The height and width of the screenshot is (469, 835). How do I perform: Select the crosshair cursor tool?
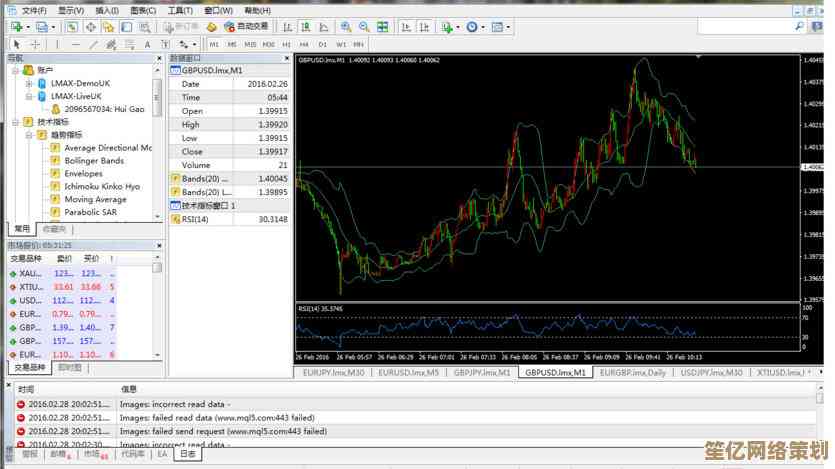(x=35, y=44)
